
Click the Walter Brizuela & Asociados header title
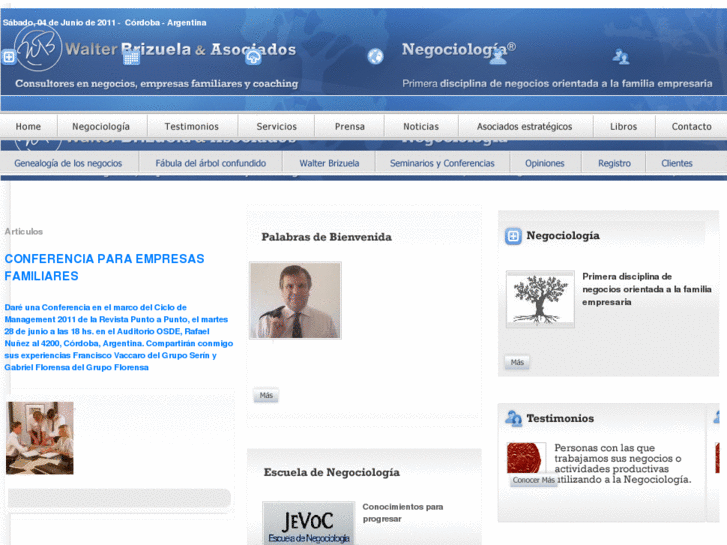point(180,49)
